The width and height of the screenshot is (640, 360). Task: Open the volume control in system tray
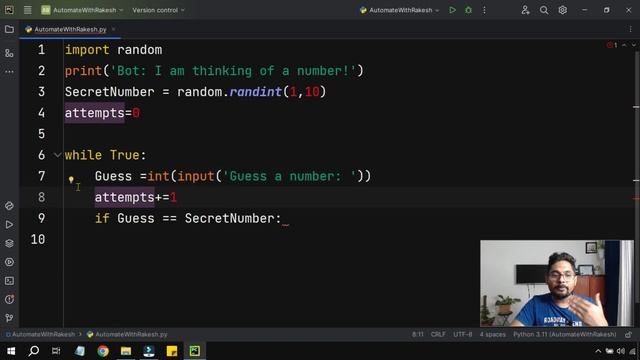[621, 351]
